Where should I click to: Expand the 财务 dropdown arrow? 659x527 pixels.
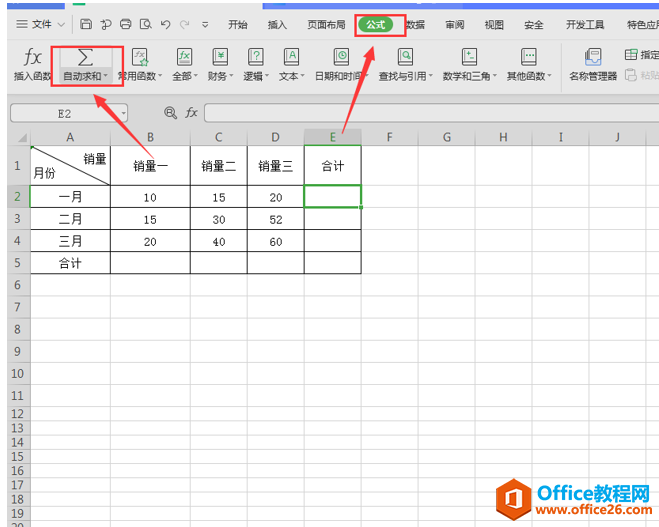pos(231,76)
